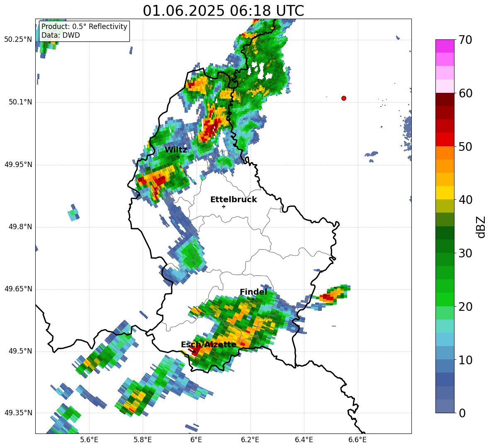Click the colorbar 40 tick label
Viewport: 491px width, 448px height.
pos(465,200)
